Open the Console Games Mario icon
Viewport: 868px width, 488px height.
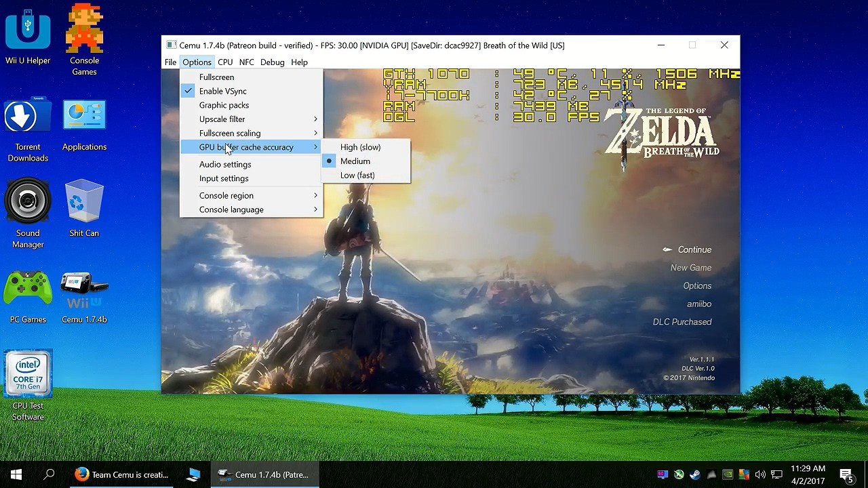[x=84, y=39]
